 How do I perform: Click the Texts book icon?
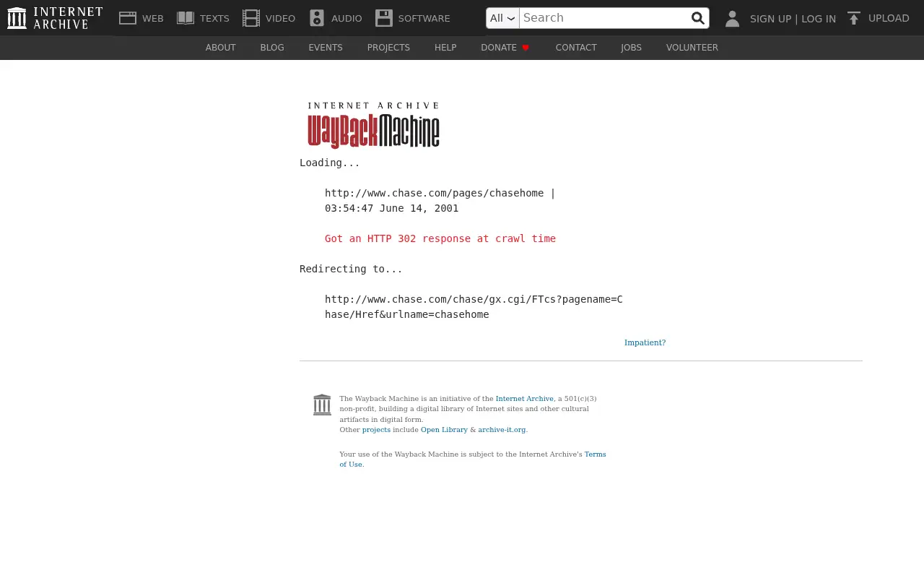coord(186,18)
